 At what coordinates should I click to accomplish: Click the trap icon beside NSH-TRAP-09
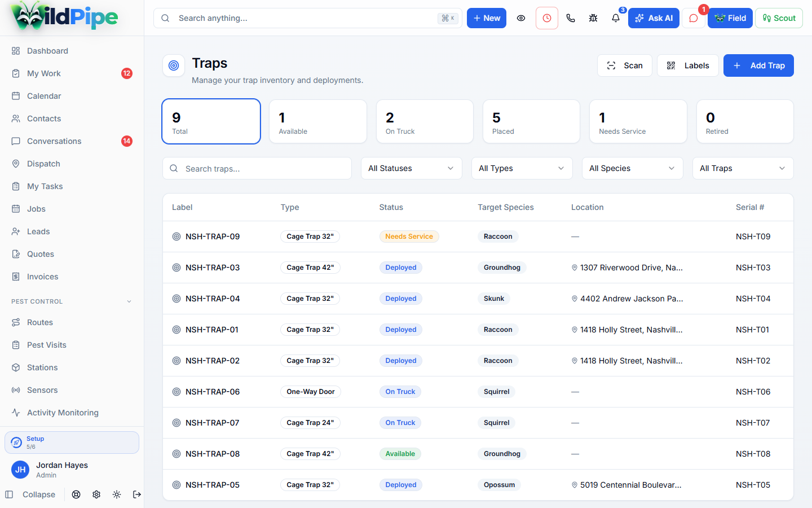click(176, 237)
